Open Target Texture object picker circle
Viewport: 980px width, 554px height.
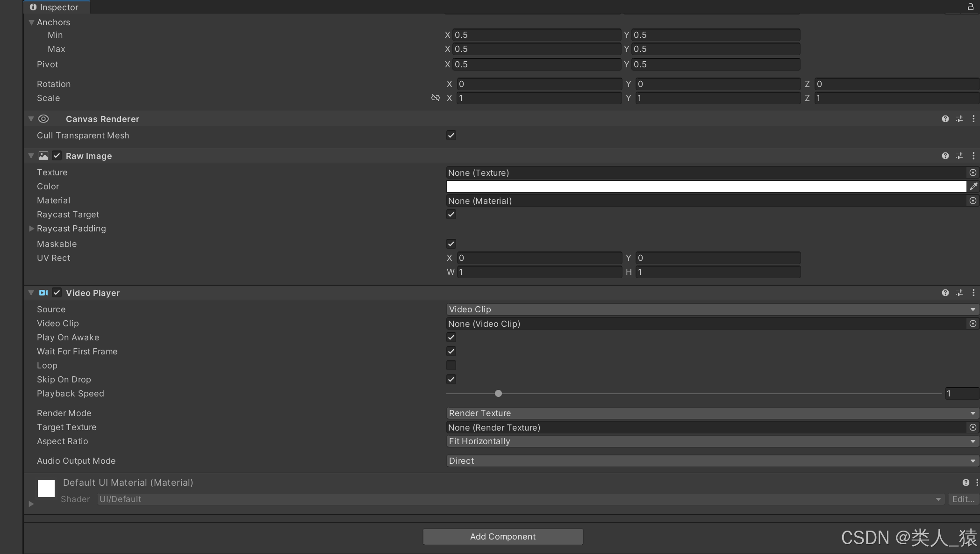973,427
